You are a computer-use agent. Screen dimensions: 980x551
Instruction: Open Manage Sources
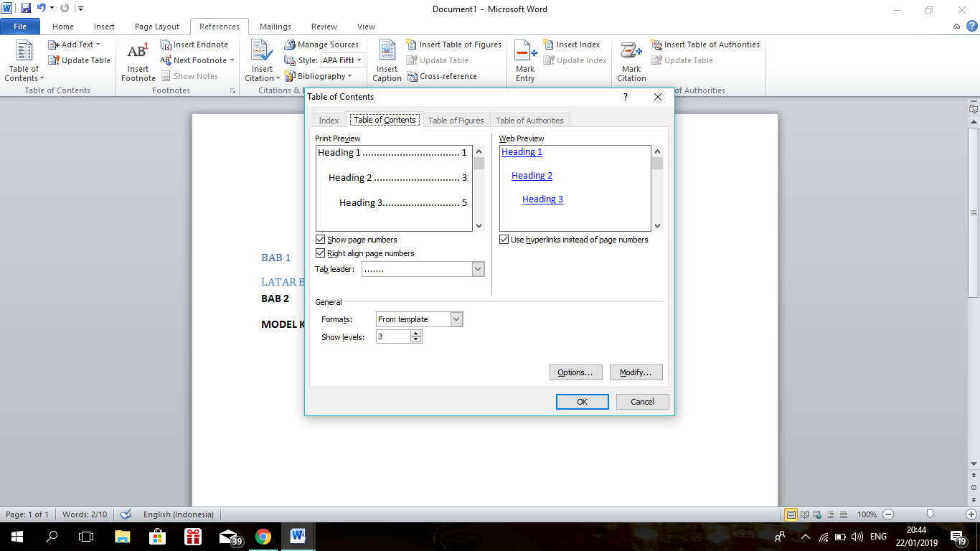click(x=321, y=44)
